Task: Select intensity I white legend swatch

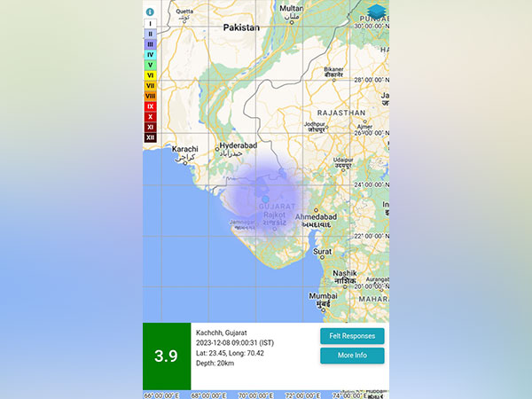Action: 150,23
